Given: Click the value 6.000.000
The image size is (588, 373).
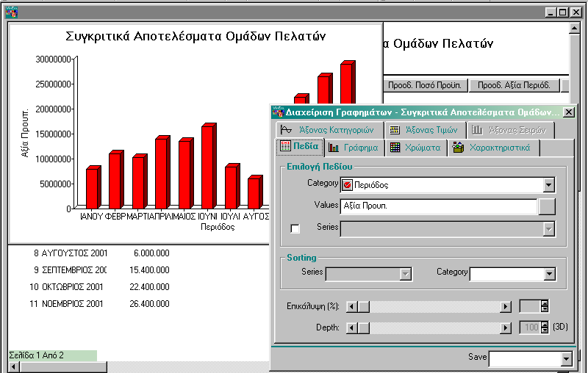Looking at the screenshot, I should pyautogui.click(x=151, y=253).
